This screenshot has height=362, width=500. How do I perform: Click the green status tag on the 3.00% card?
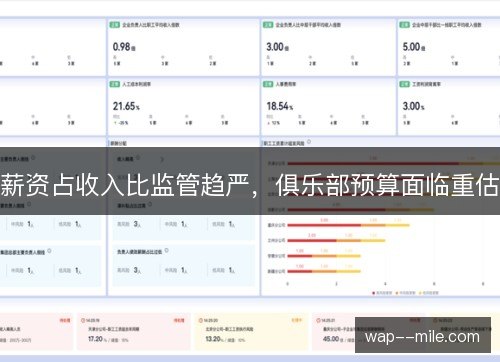point(404,84)
